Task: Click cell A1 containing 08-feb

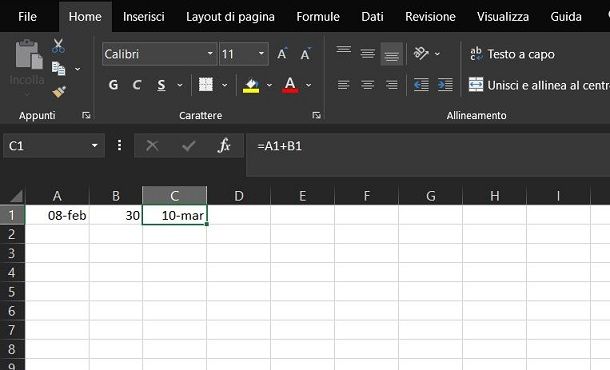Action: [57, 215]
